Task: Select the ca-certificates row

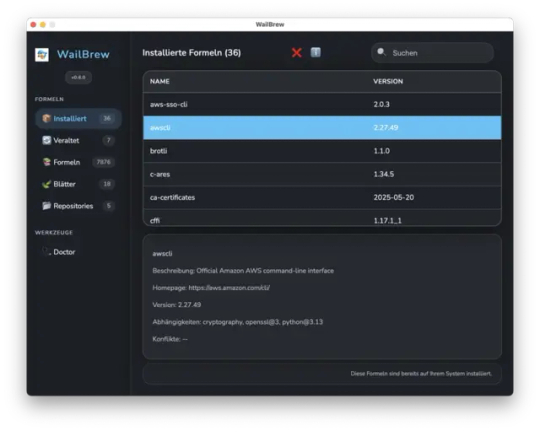Action: 322,197
